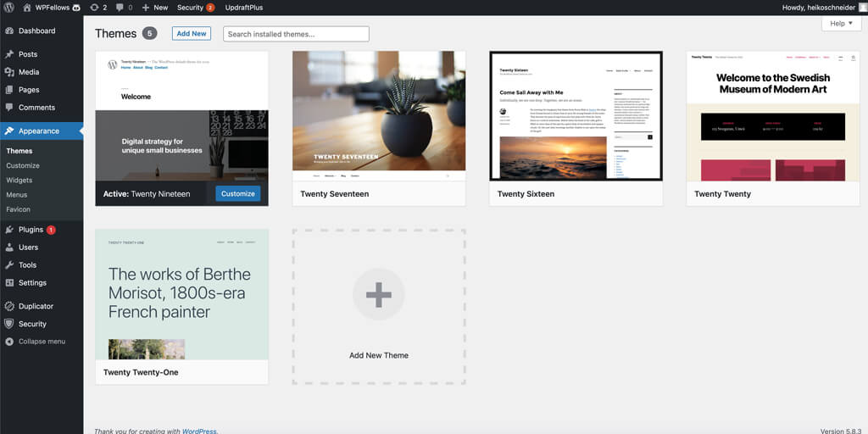Open the Themes submenu item
This screenshot has width=868, height=434.
(19, 151)
